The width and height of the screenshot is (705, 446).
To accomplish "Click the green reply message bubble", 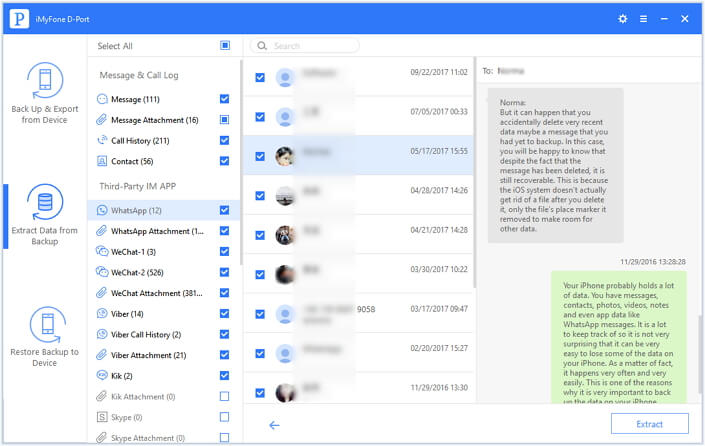I will click(x=619, y=337).
